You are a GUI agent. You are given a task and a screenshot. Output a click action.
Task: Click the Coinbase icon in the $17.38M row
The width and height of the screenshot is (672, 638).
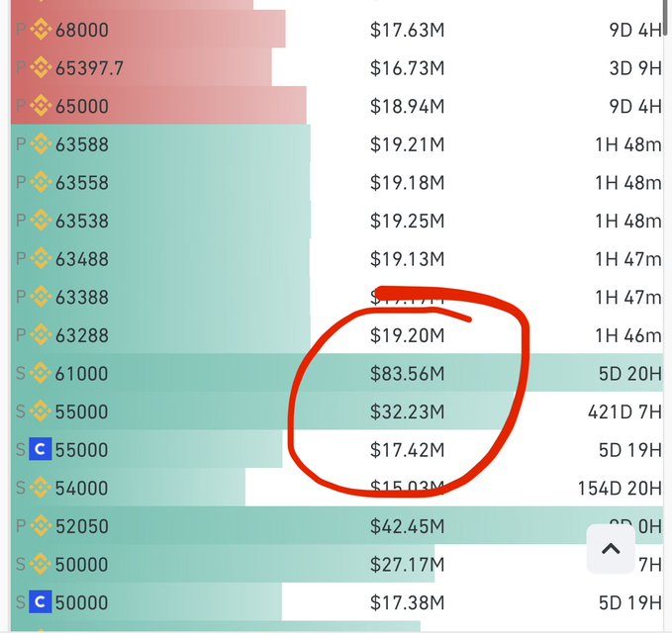(41, 602)
